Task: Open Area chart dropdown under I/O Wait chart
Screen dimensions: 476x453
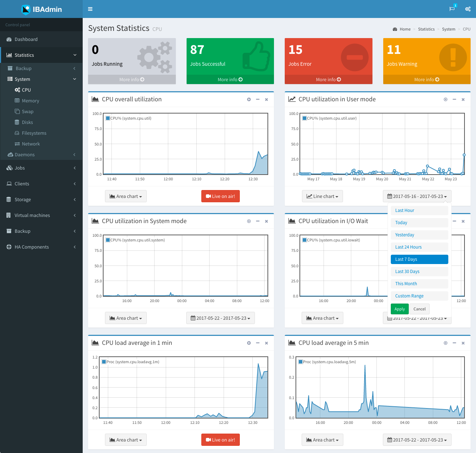Action: pos(322,318)
